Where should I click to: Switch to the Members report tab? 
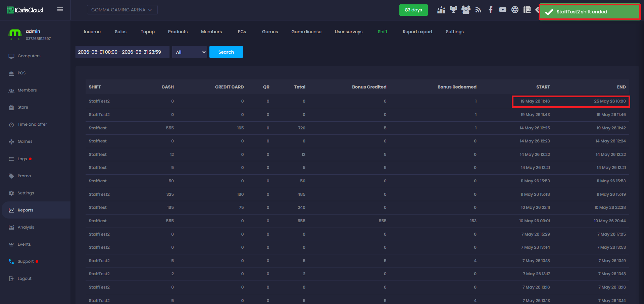pos(211,32)
